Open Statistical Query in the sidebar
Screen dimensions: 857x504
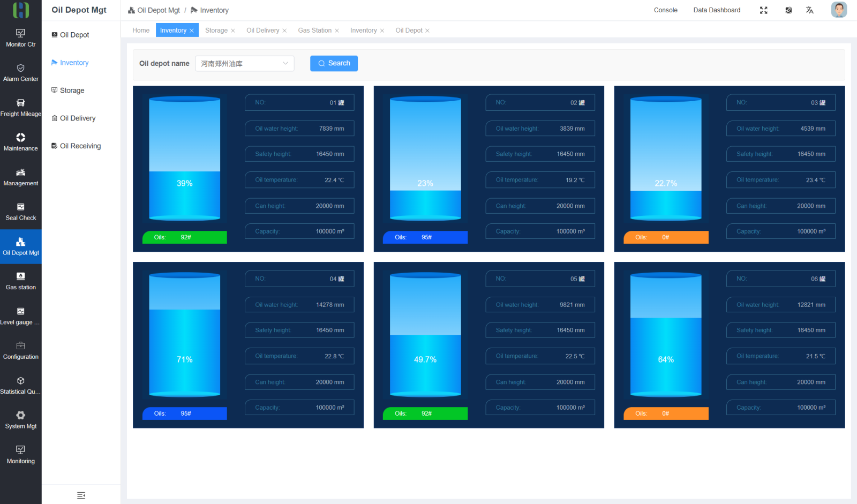pos(20,386)
